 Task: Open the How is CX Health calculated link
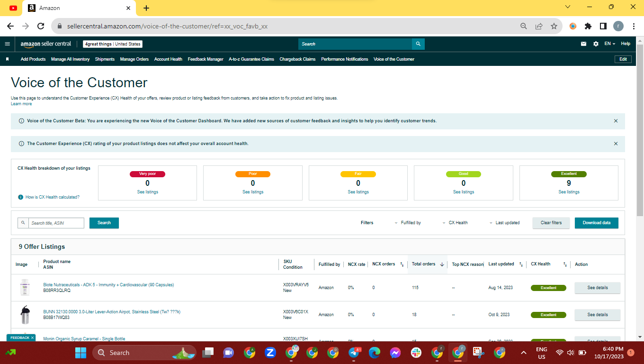53,197
